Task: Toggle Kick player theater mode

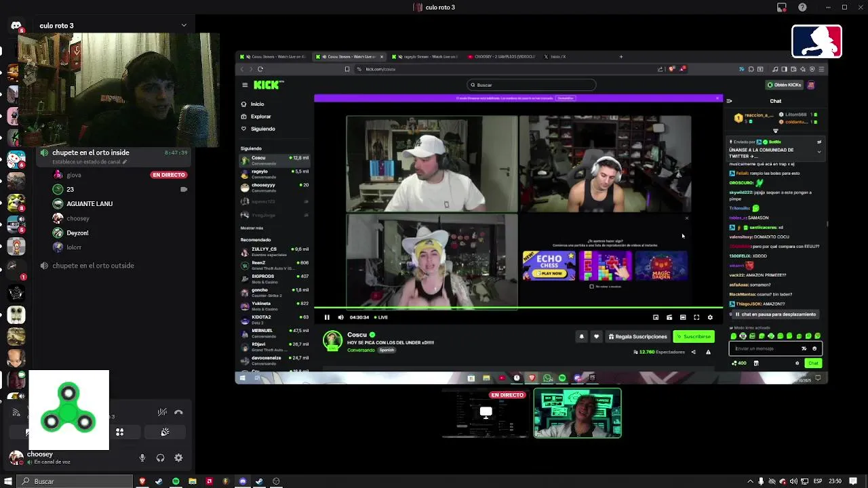Action: coord(683,317)
